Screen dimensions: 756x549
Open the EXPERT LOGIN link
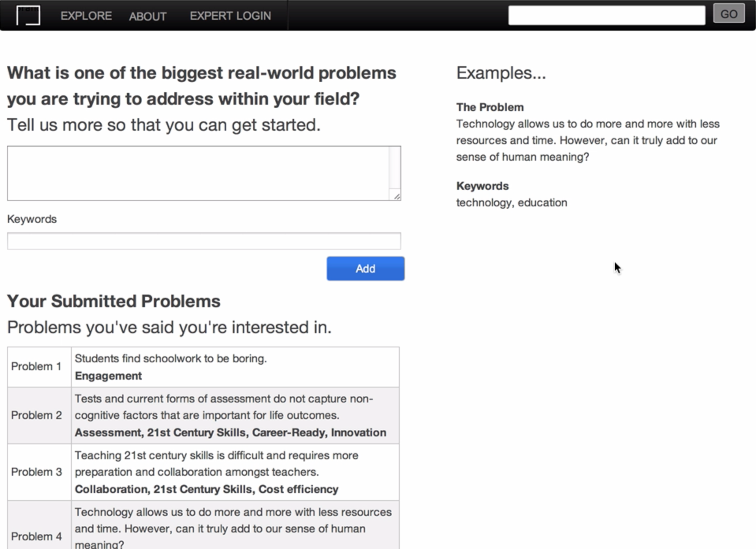point(230,16)
